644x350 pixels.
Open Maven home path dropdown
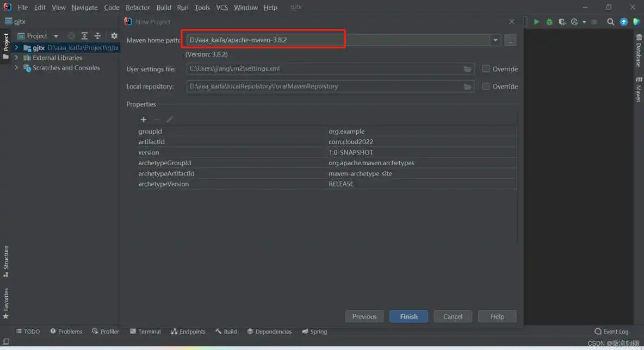[x=495, y=40]
